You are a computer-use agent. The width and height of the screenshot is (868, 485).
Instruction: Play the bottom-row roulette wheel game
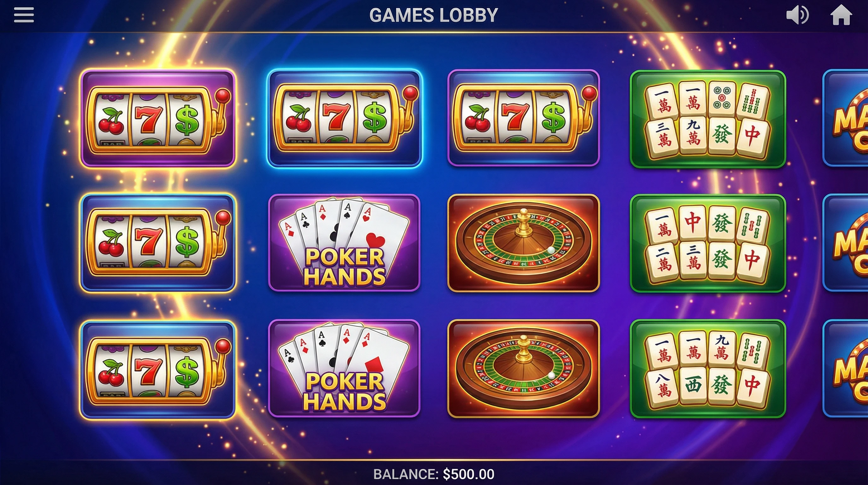pos(523,368)
